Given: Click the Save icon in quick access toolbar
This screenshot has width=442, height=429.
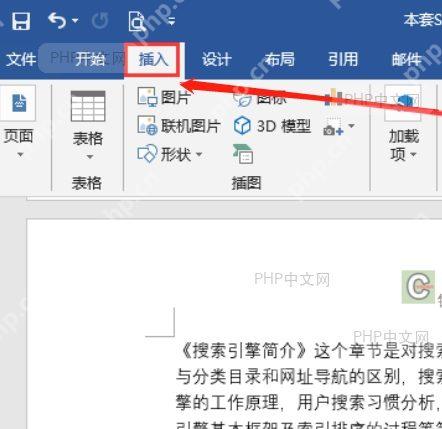Looking at the screenshot, I should point(21,21).
